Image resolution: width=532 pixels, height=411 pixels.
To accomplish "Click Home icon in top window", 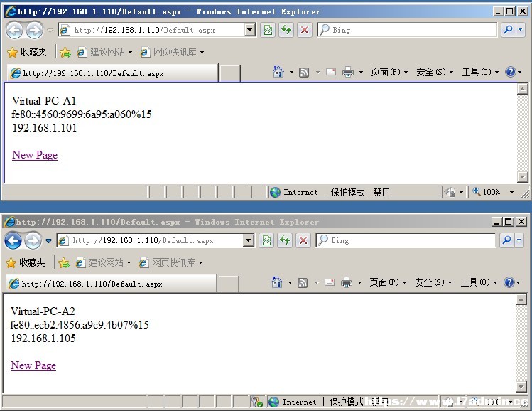I will coord(278,72).
